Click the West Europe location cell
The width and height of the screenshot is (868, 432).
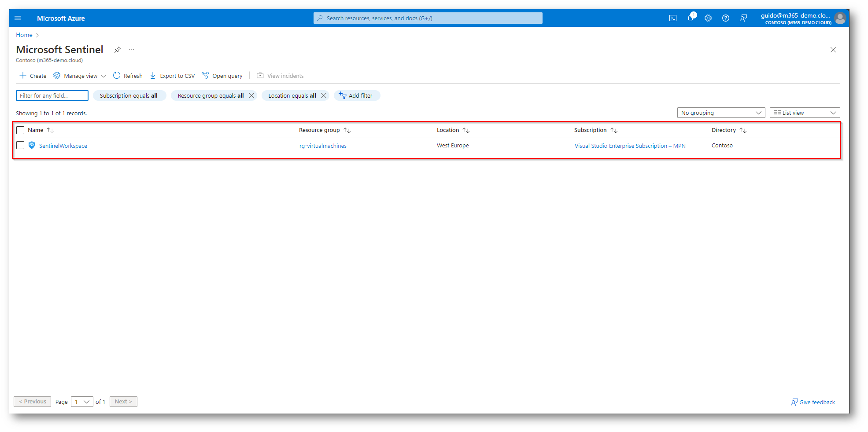coord(453,146)
